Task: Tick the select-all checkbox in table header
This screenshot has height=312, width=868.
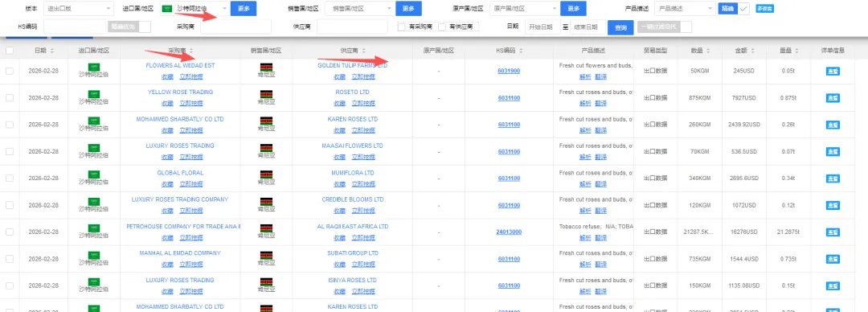Action: coord(10,51)
